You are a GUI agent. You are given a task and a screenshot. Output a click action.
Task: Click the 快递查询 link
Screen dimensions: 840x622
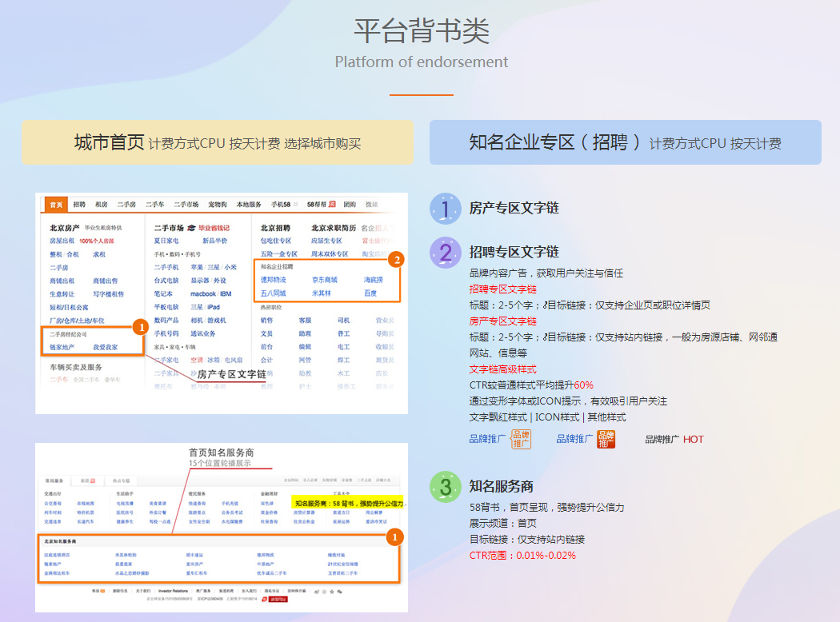[x=197, y=504]
